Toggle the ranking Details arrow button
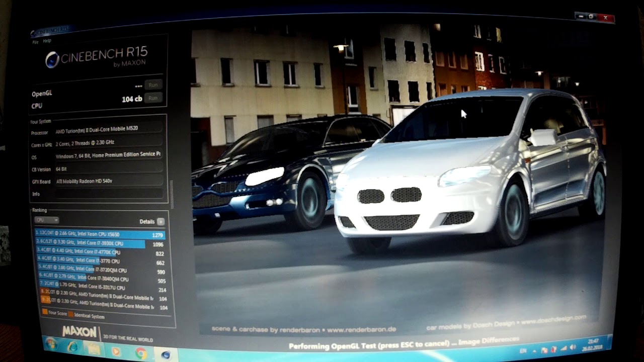This screenshot has height=362, width=644. coord(160,222)
